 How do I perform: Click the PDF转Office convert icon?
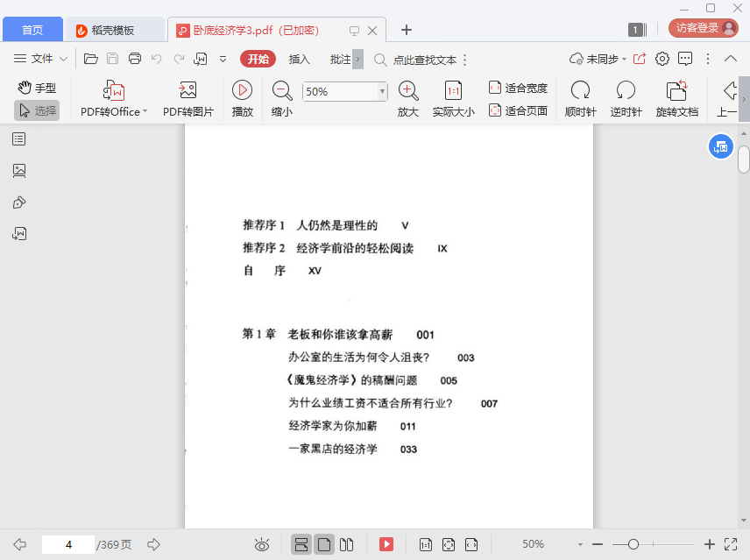tap(114, 90)
